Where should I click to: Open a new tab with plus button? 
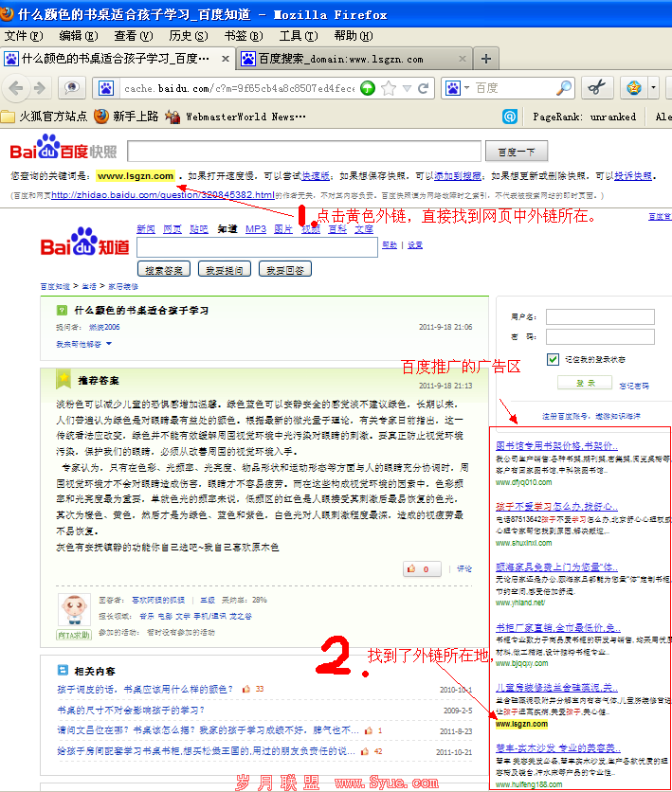[486, 59]
